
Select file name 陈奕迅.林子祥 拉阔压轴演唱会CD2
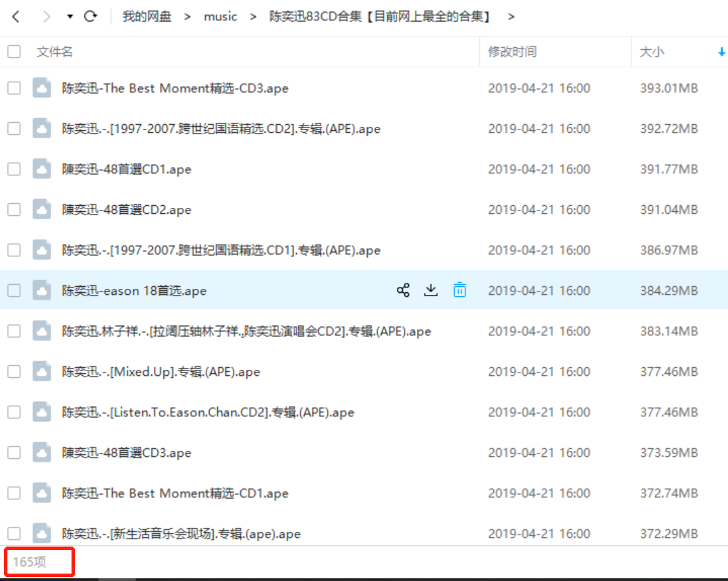(x=246, y=331)
